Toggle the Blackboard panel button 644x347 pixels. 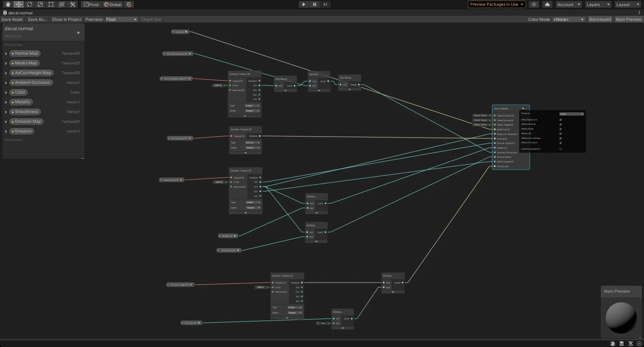tap(600, 19)
